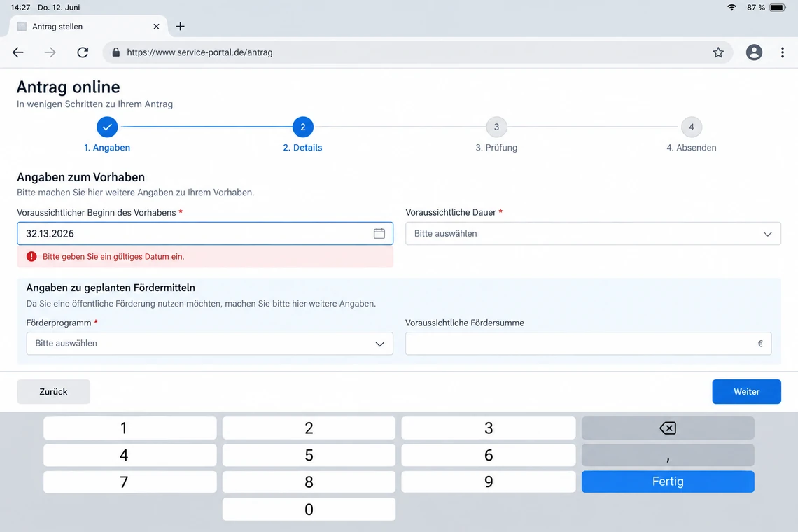Tap key 0 on the numeric keypad
Screen dimensions: 798x532
[309, 509]
